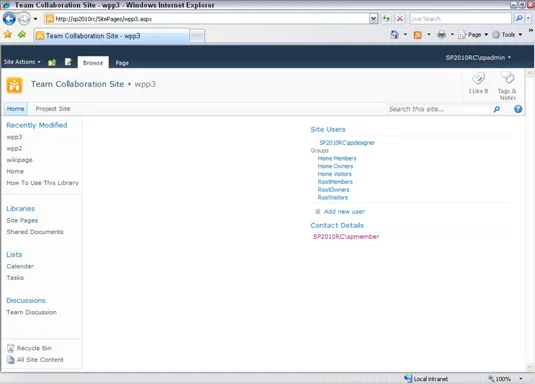Click the blue Help question mark icon
535x384 pixels.
click(x=518, y=109)
